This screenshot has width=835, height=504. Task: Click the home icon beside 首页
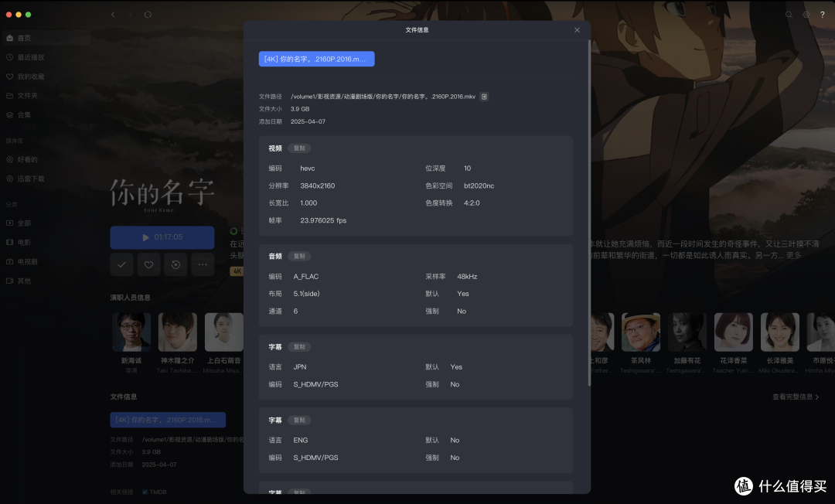tap(9, 38)
